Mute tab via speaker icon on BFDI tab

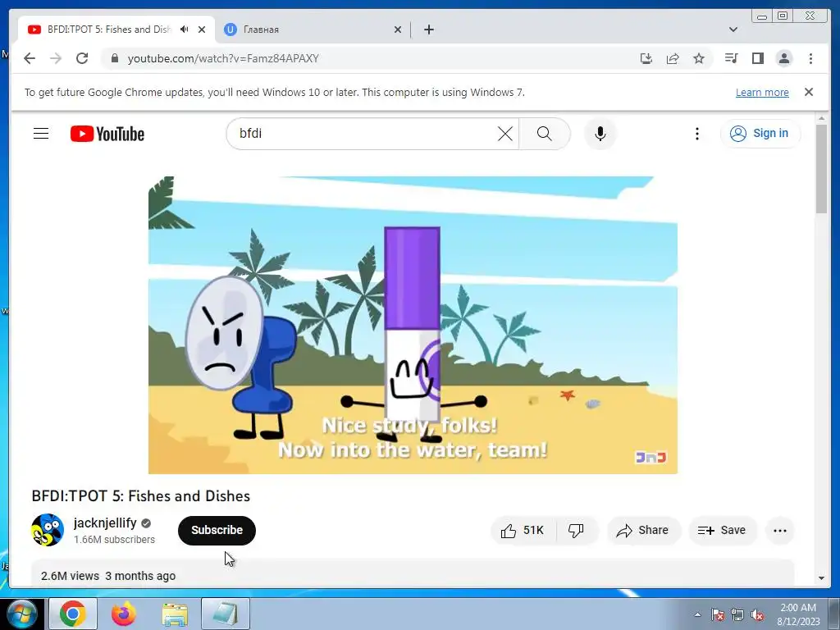185,30
